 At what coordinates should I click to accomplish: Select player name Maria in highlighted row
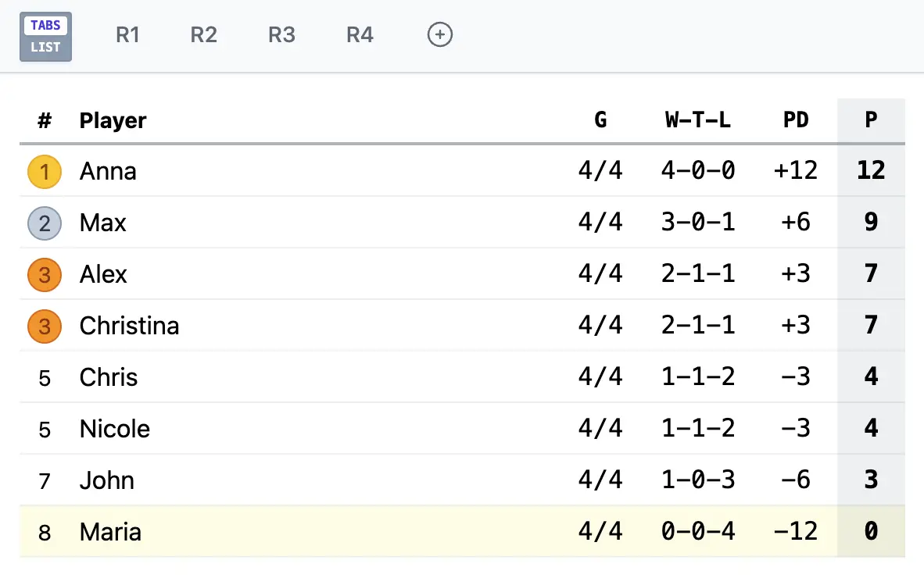110,532
